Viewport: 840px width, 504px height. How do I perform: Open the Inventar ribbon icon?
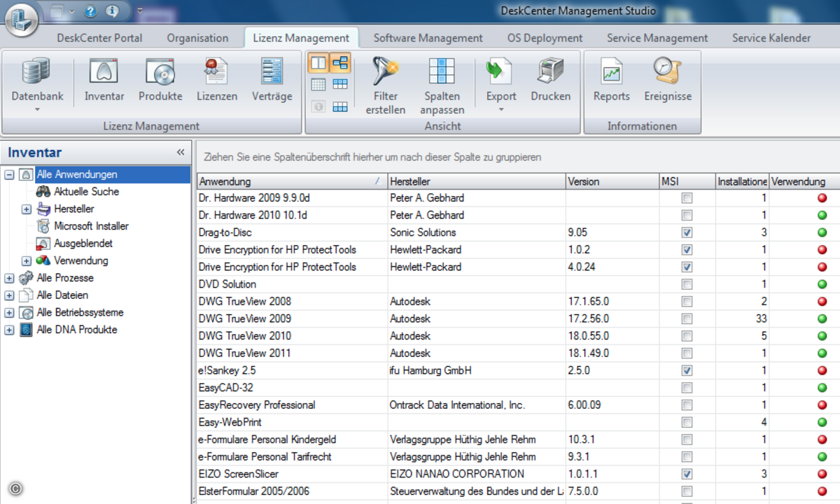(104, 72)
